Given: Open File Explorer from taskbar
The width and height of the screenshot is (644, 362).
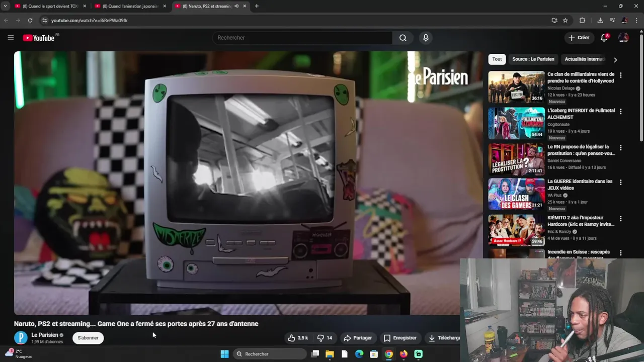Looking at the screenshot, I should click(x=330, y=354).
